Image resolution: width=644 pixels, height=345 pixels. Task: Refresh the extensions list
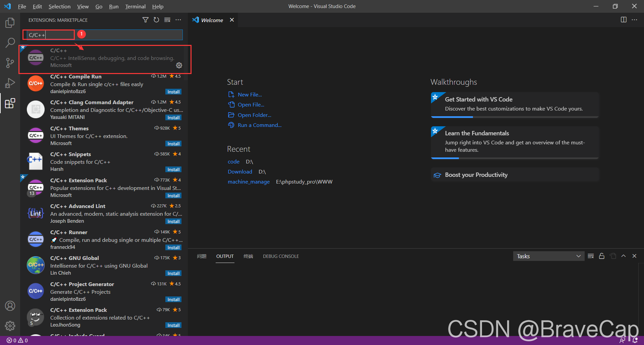156,20
